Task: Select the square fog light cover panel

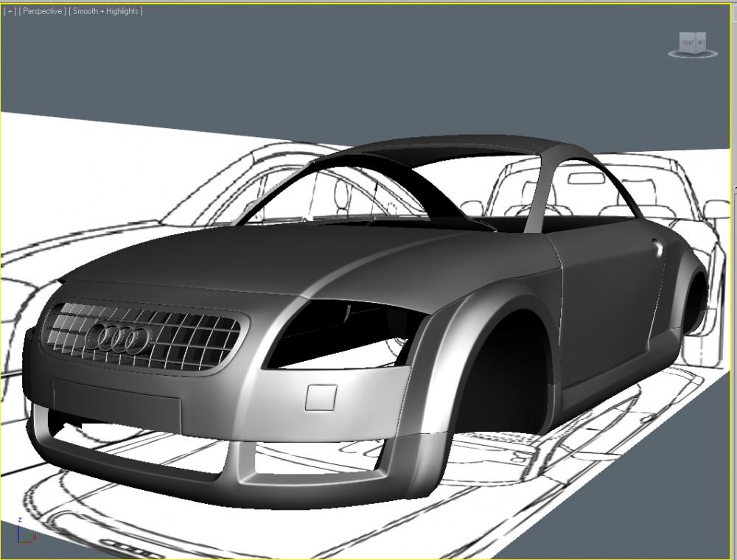Action: (x=321, y=397)
